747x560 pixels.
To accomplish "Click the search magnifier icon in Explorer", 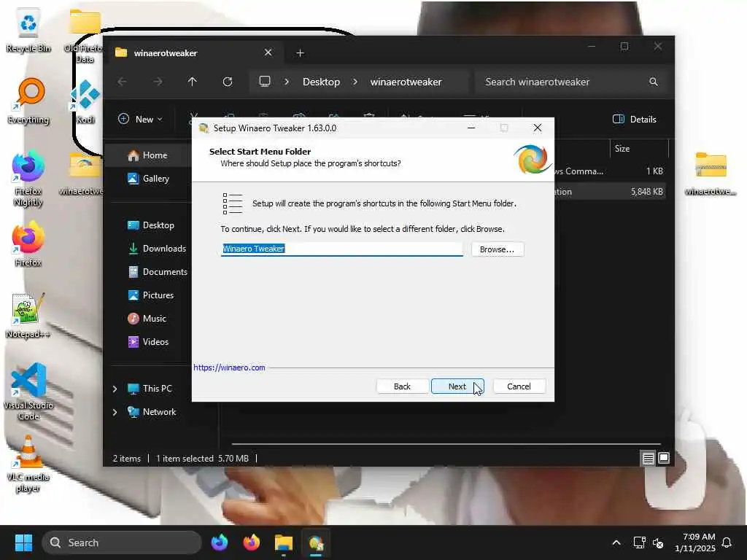I will [x=654, y=82].
